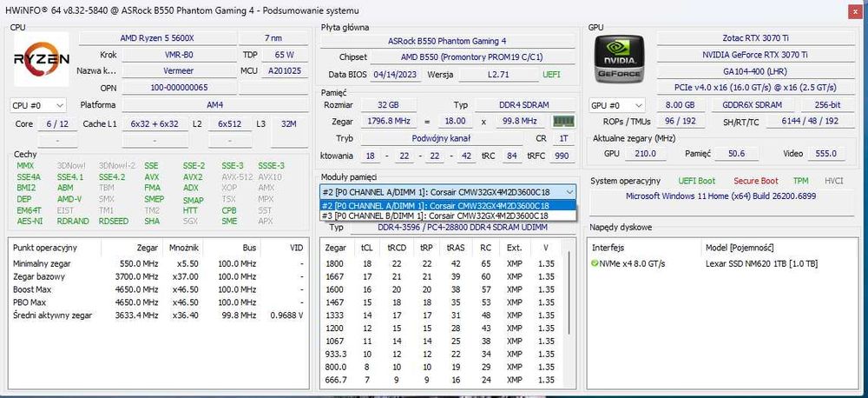Click the 1796.8 MHz memory clock field

click(x=389, y=121)
